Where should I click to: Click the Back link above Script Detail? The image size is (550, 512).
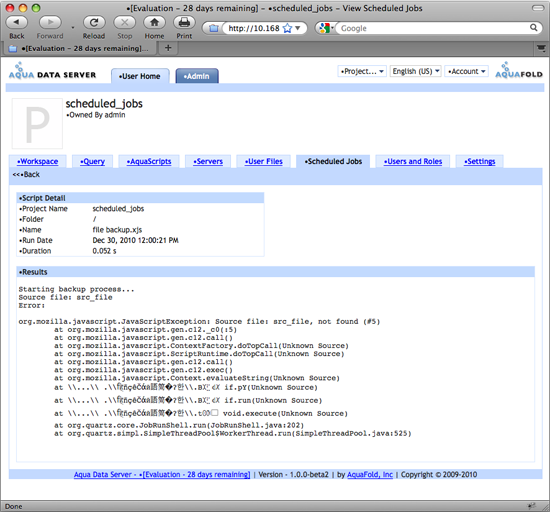[26, 174]
